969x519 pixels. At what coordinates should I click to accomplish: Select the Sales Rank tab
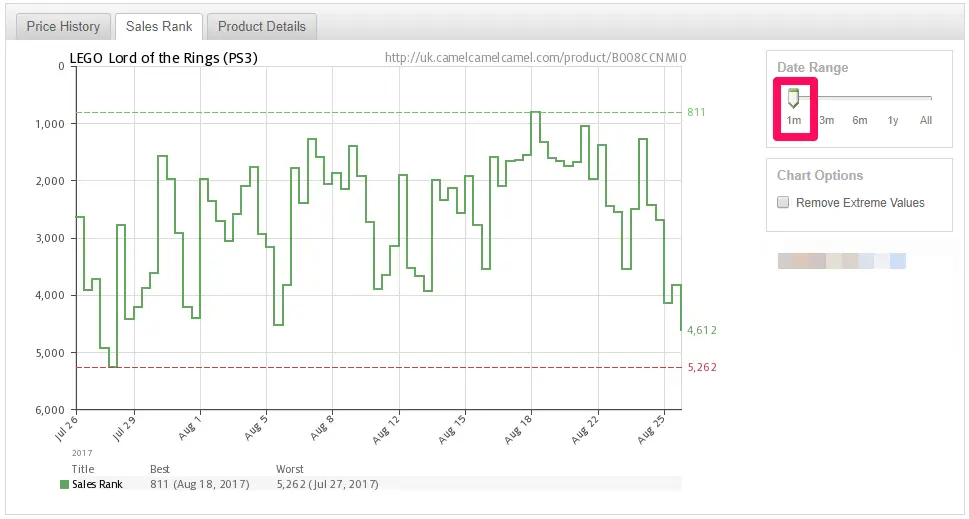pos(159,27)
